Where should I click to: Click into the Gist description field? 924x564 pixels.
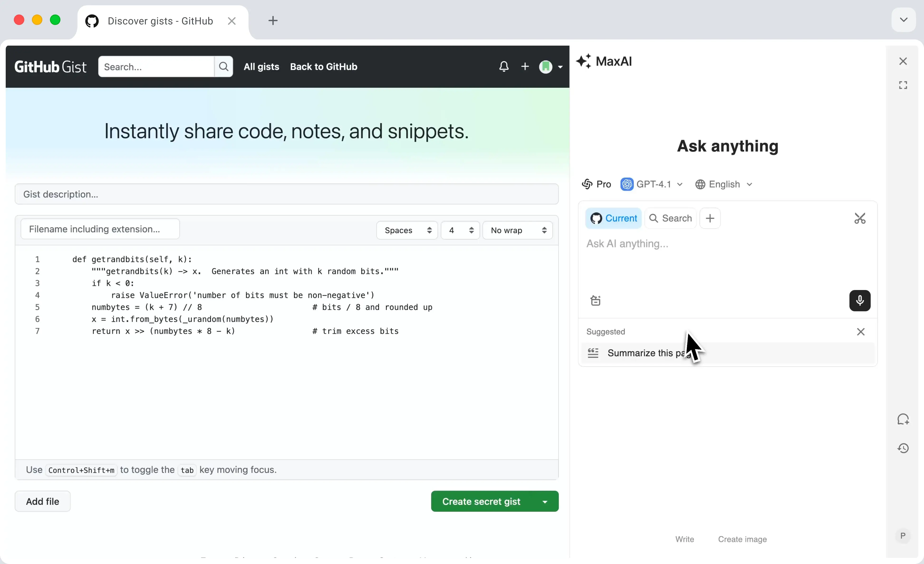tap(287, 194)
